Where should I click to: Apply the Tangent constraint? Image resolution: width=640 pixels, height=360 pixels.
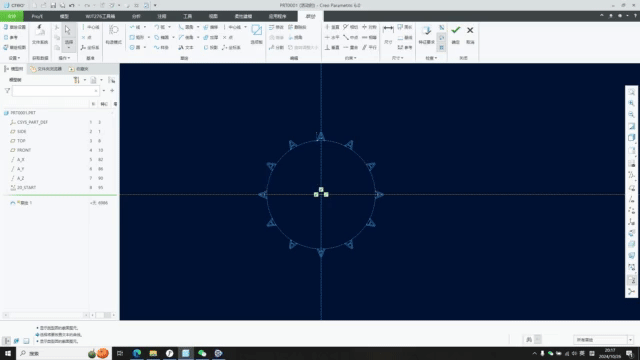pyautogui.click(x=351, y=27)
